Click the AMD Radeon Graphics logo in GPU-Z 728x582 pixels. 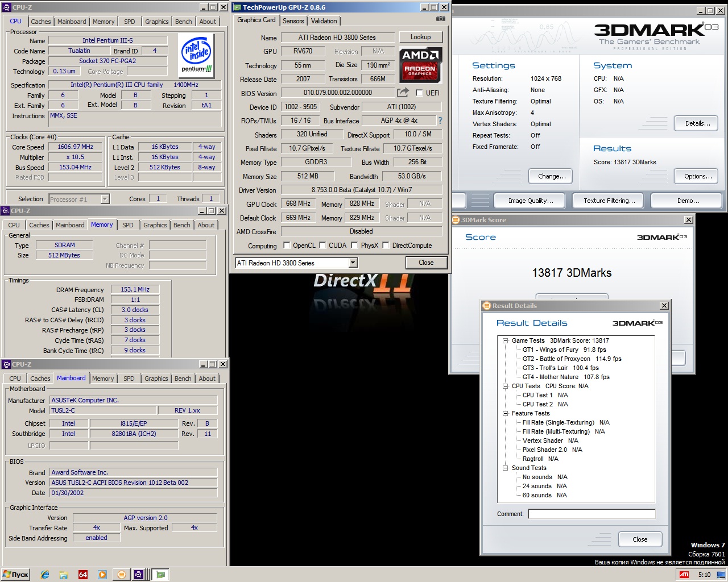click(x=420, y=65)
